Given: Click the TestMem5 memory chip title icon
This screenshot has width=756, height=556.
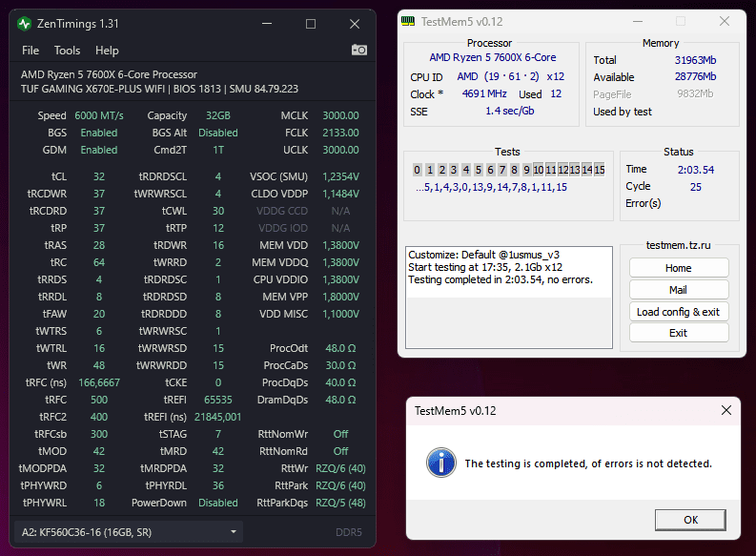Looking at the screenshot, I should tap(408, 21).
